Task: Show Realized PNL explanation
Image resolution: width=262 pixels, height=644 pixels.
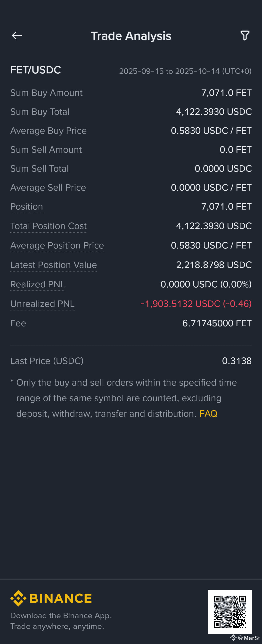Action: 38,284
